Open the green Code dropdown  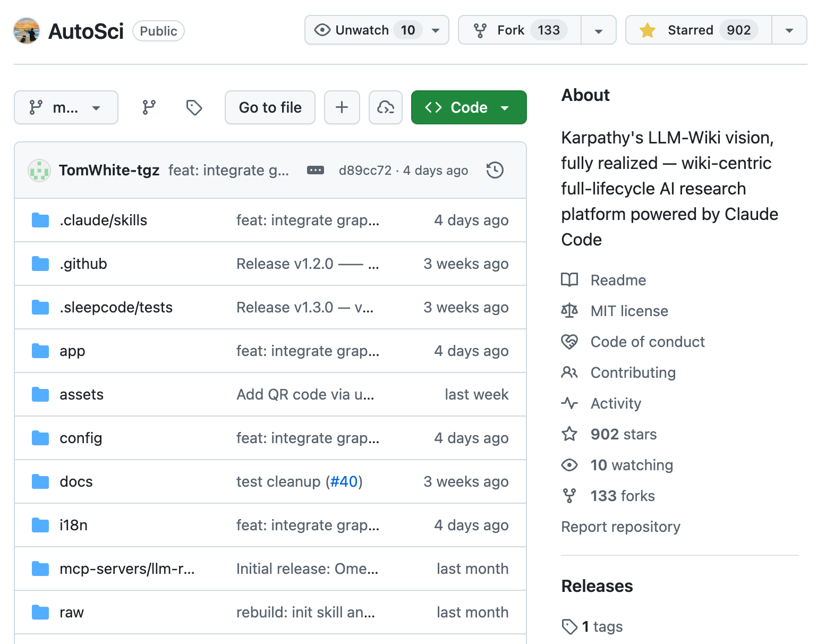[469, 107]
